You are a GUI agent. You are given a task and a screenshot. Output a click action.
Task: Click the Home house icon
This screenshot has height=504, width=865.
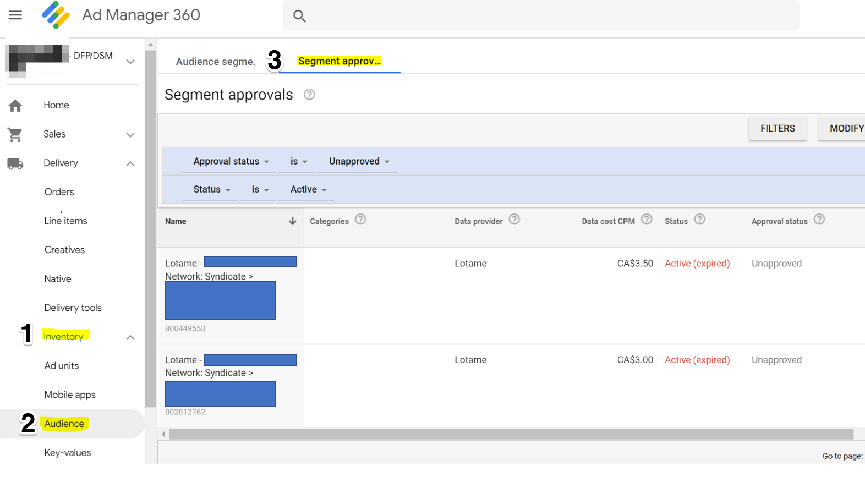15,106
